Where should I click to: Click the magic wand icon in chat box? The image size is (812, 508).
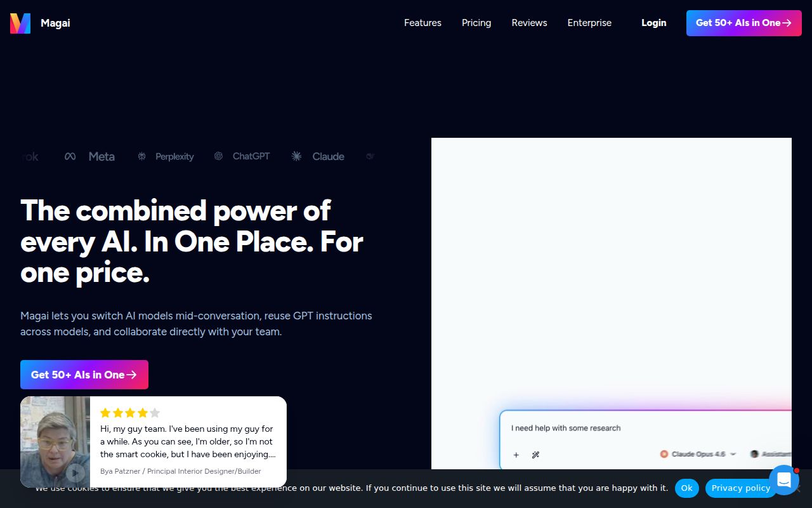pyautogui.click(x=535, y=455)
